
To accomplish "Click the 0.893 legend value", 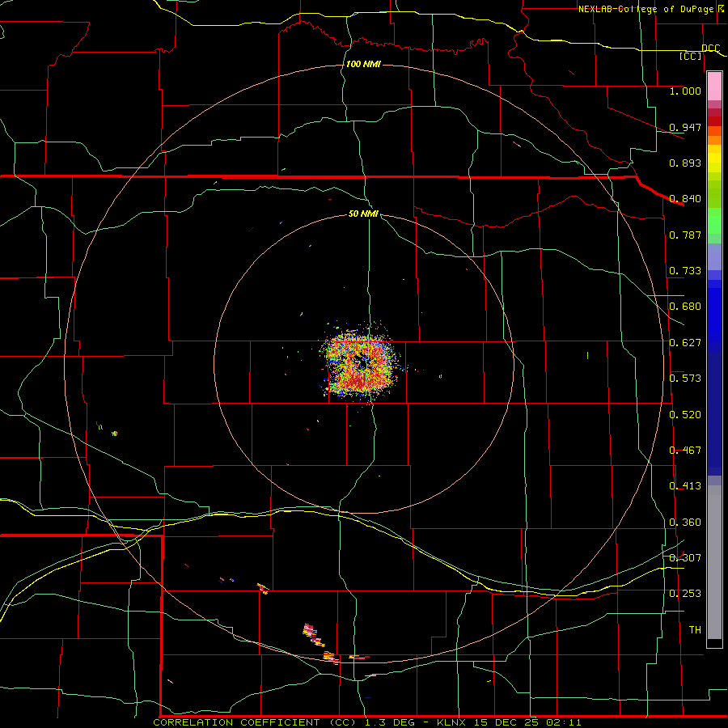I will coord(685,163).
